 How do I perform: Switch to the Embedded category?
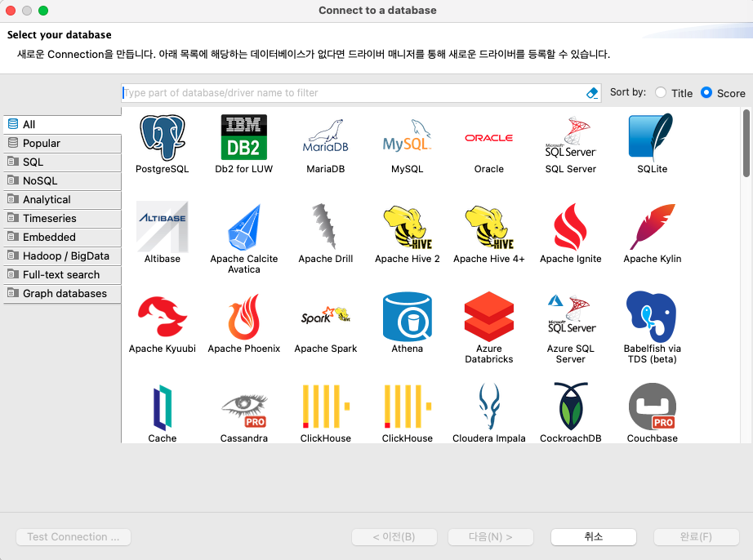pos(62,237)
